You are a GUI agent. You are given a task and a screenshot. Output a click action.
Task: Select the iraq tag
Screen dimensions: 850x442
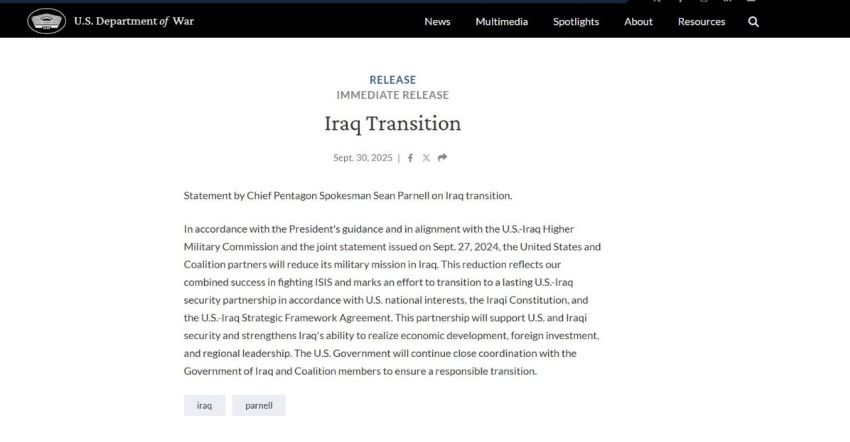click(x=204, y=406)
